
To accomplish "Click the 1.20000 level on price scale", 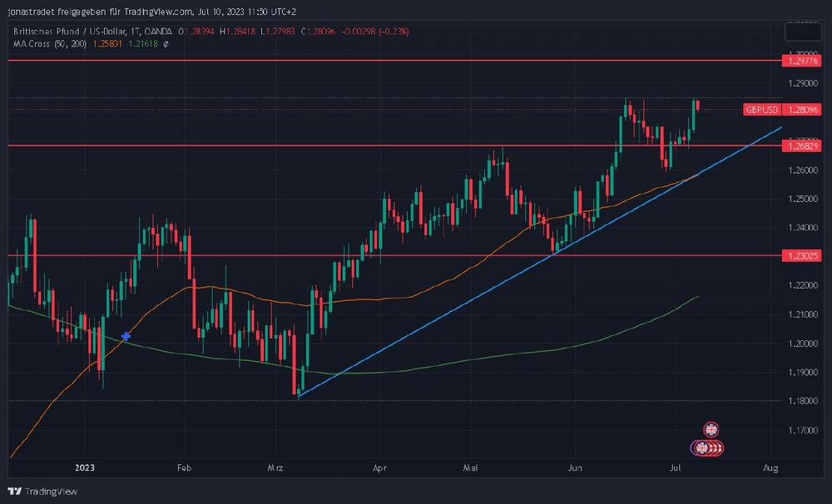I will pyautogui.click(x=802, y=343).
